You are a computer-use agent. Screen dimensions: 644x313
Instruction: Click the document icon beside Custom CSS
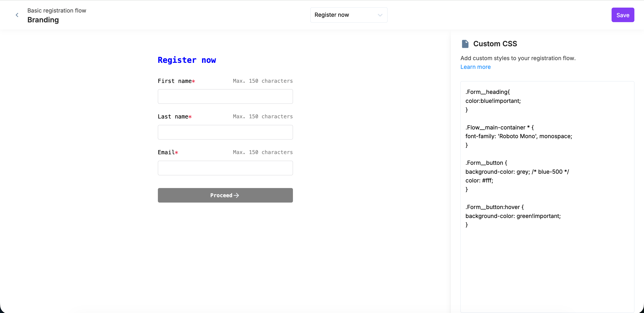(465, 44)
